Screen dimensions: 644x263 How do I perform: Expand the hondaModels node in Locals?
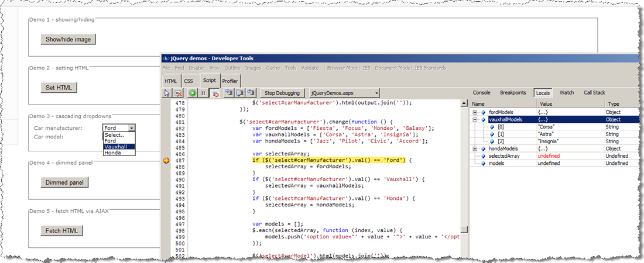475,148
